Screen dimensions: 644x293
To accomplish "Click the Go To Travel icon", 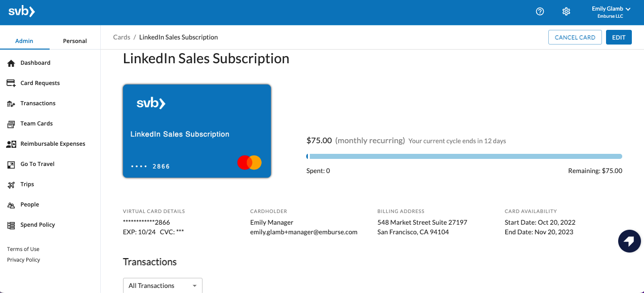I will click(x=11, y=164).
